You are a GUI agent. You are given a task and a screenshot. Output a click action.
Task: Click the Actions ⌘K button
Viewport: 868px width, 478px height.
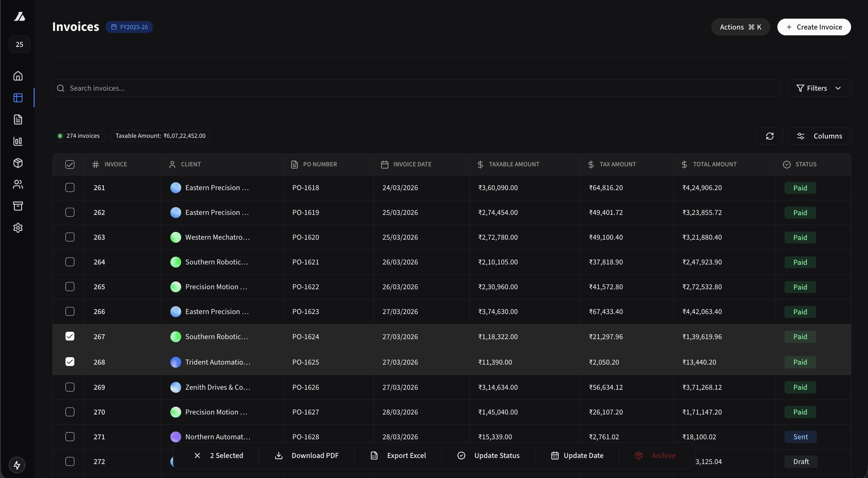pos(740,27)
